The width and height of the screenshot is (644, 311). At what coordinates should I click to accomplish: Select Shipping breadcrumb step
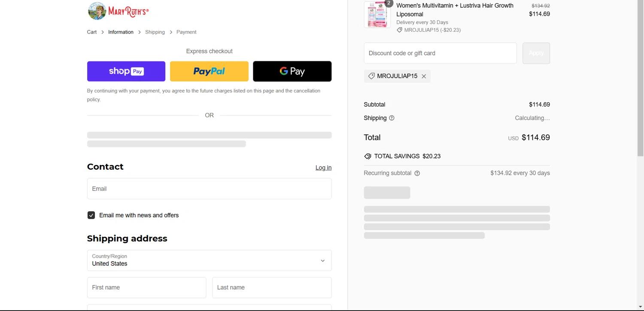click(155, 32)
